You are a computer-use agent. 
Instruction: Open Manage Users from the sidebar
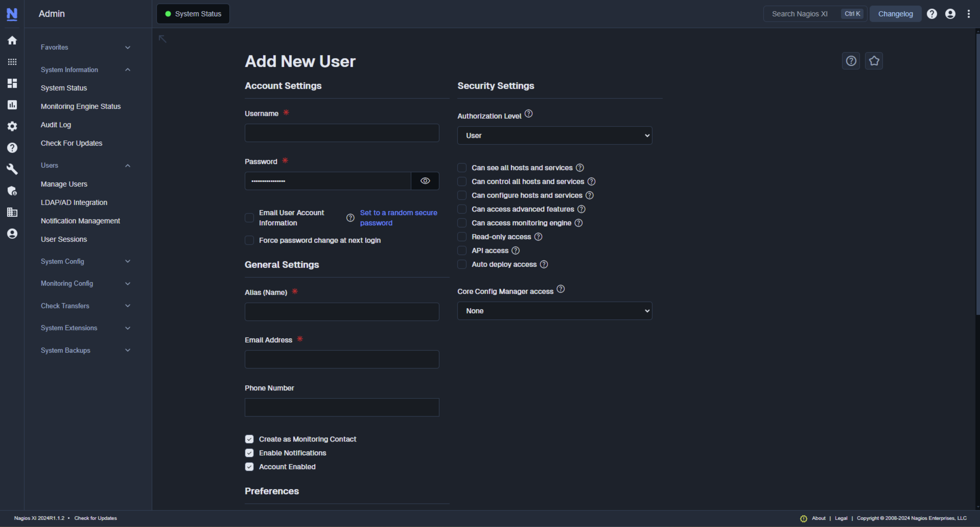64,184
